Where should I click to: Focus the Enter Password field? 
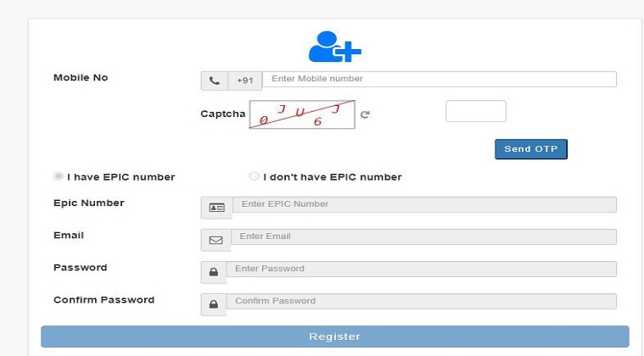422,269
